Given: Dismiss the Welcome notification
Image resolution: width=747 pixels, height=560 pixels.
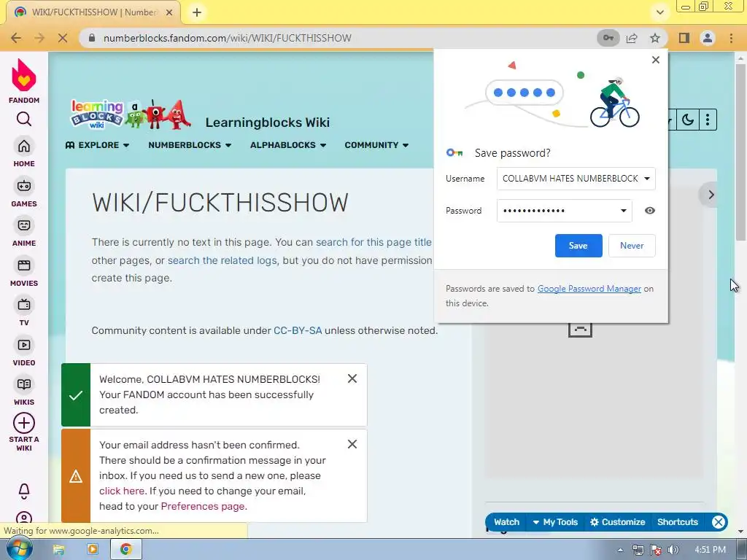Looking at the screenshot, I should click(x=352, y=378).
